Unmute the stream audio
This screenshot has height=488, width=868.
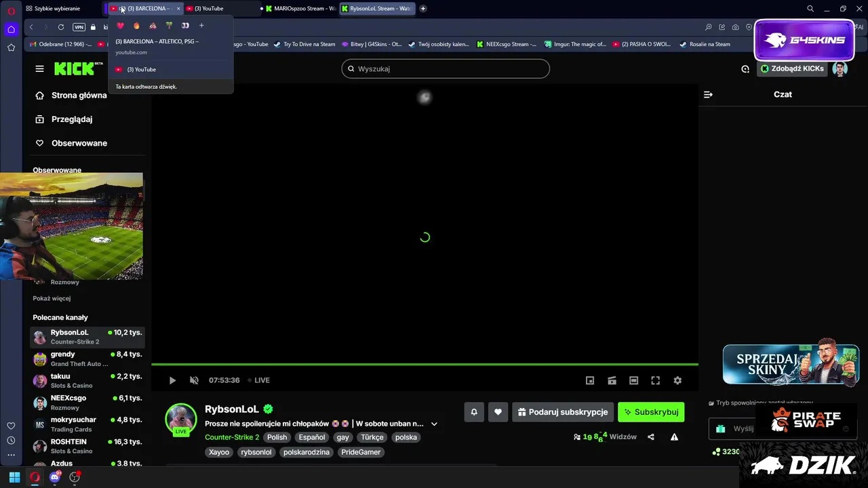tap(194, 380)
